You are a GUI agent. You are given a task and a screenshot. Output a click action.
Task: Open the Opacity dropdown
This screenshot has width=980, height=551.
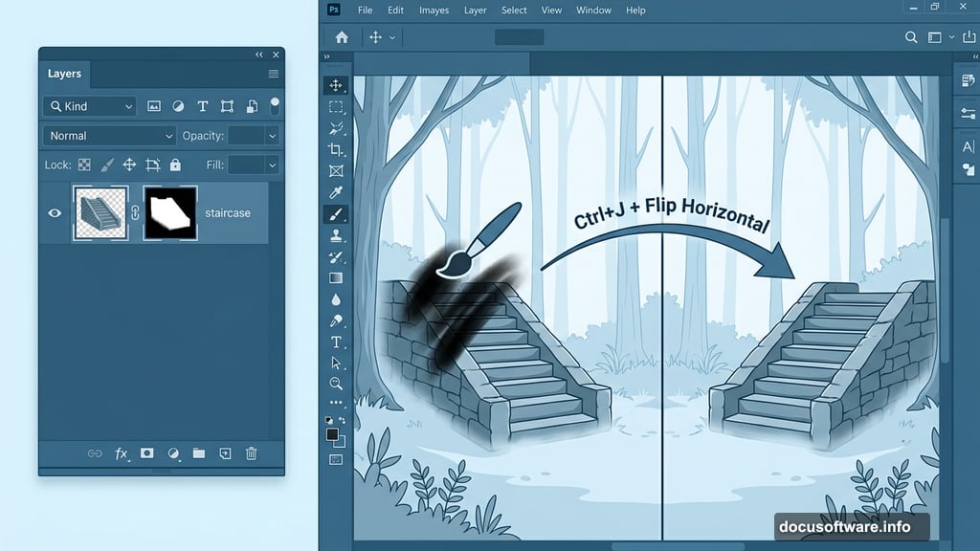click(x=272, y=136)
